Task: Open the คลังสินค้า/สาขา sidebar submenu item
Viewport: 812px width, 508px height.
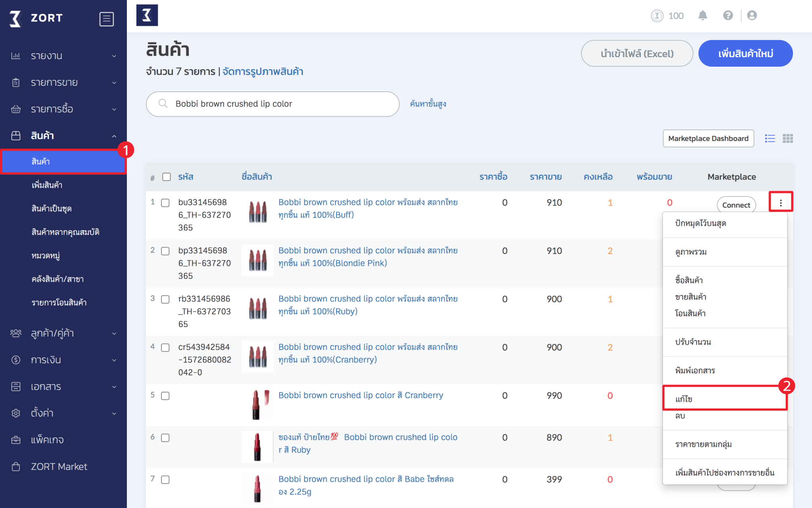Action: pyautogui.click(x=57, y=279)
